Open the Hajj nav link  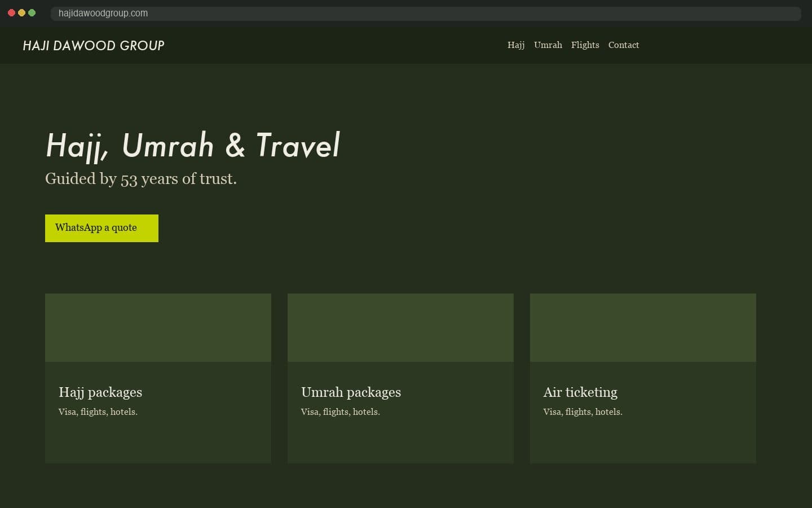[x=516, y=45]
